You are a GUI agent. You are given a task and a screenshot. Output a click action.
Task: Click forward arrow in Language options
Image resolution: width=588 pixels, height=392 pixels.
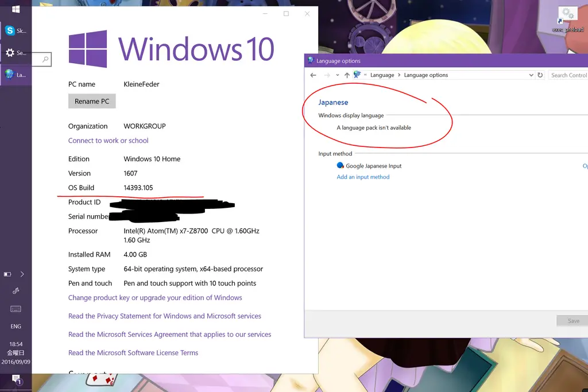point(327,75)
